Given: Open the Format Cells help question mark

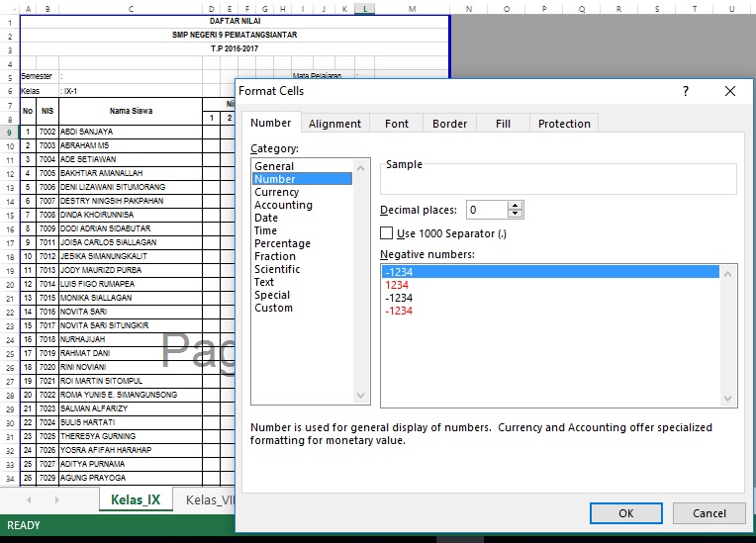Looking at the screenshot, I should pyautogui.click(x=686, y=91).
